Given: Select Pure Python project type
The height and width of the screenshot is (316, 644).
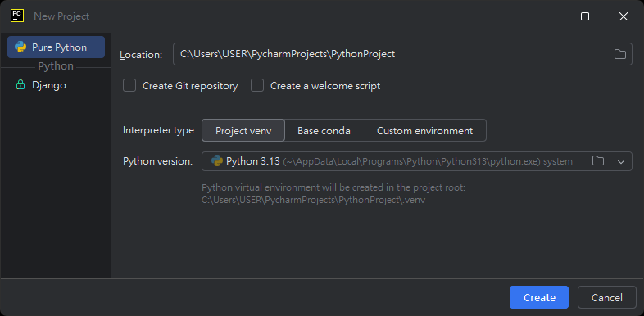Looking at the screenshot, I should click(56, 47).
